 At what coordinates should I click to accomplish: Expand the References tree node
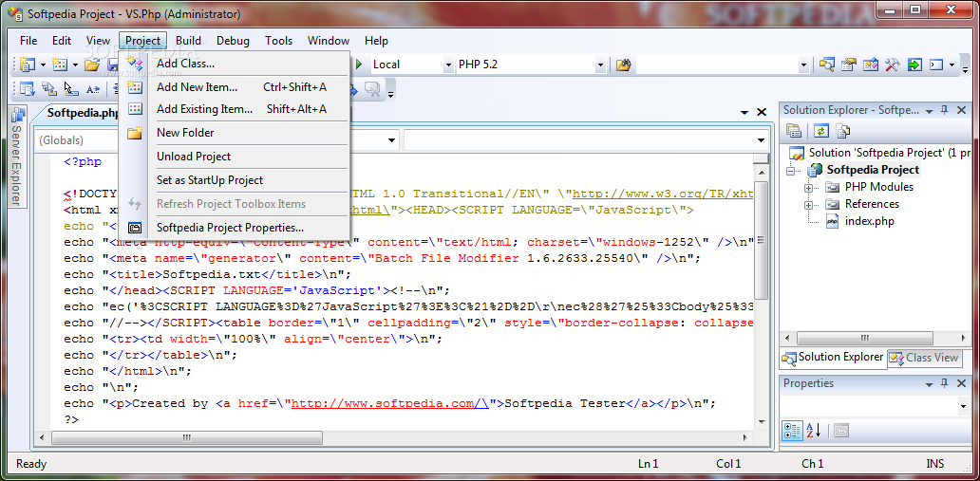[x=808, y=204]
